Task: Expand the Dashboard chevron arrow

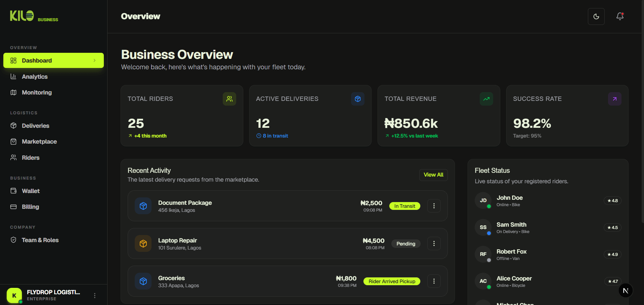Action: 95,61
